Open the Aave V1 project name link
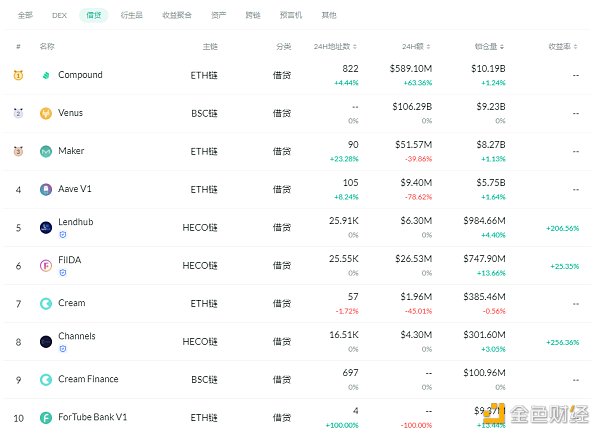 (77, 189)
